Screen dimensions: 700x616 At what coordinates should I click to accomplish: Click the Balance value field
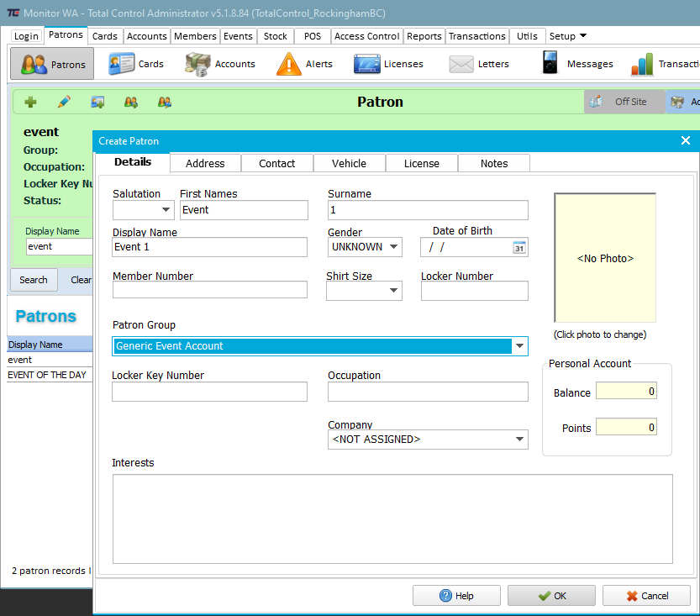click(x=626, y=391)
